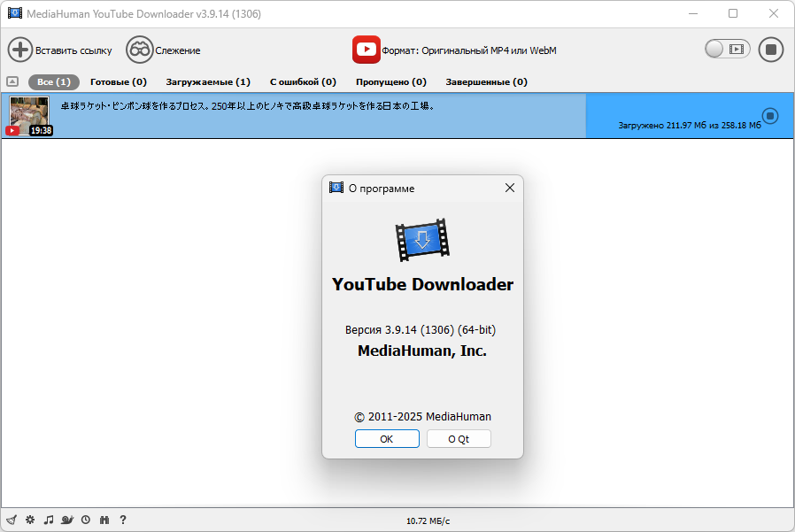The width and height of the screenshot is (795, 532).
Task: Stop the download of the listed video
Action: (x=770, y=116)
